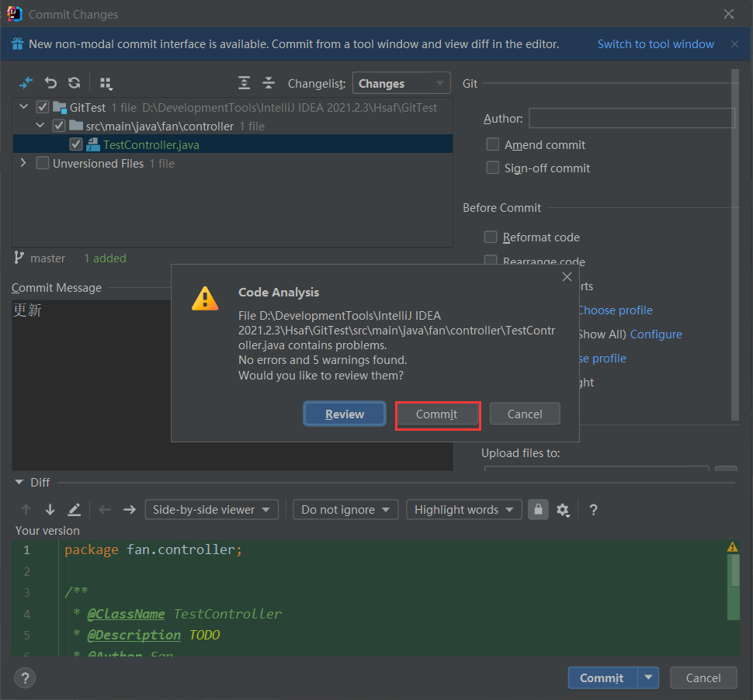Toggle the read-only lock icon in Diff
This screenshot has width=753, height=700.
coord(538,509)
